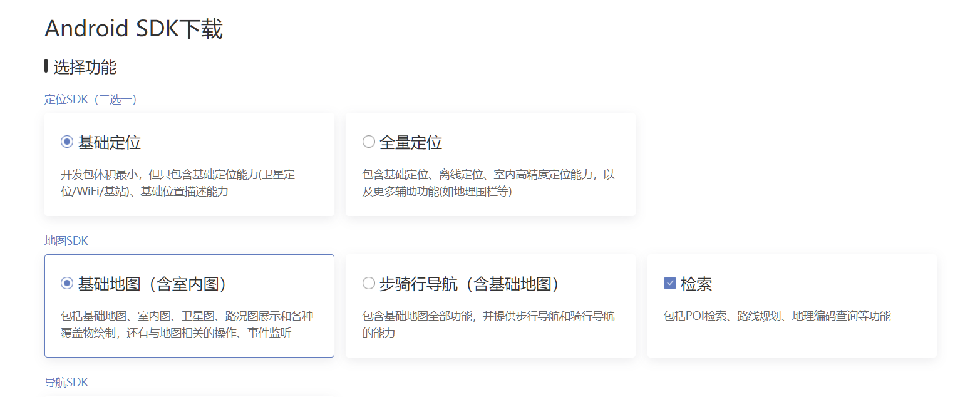Click the 导航SDK section label
The image size is (980, 397).
67,382
